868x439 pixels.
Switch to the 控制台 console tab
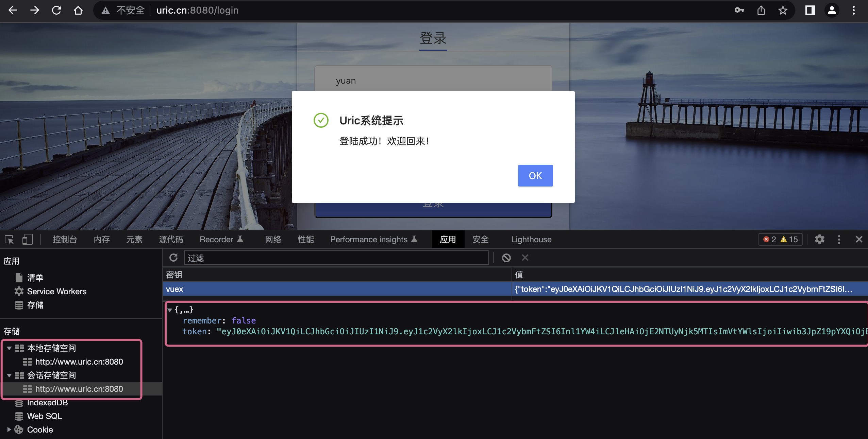click(x=65, y=240)
